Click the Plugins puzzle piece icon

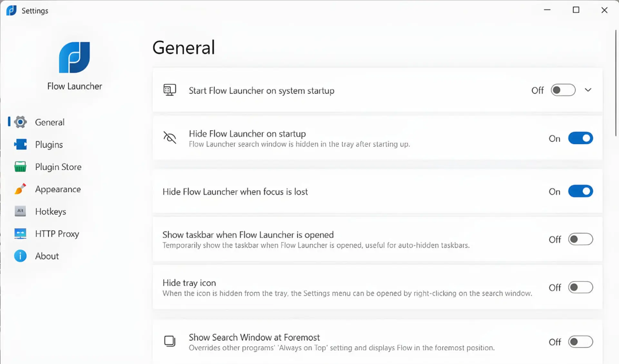[20, 144]
